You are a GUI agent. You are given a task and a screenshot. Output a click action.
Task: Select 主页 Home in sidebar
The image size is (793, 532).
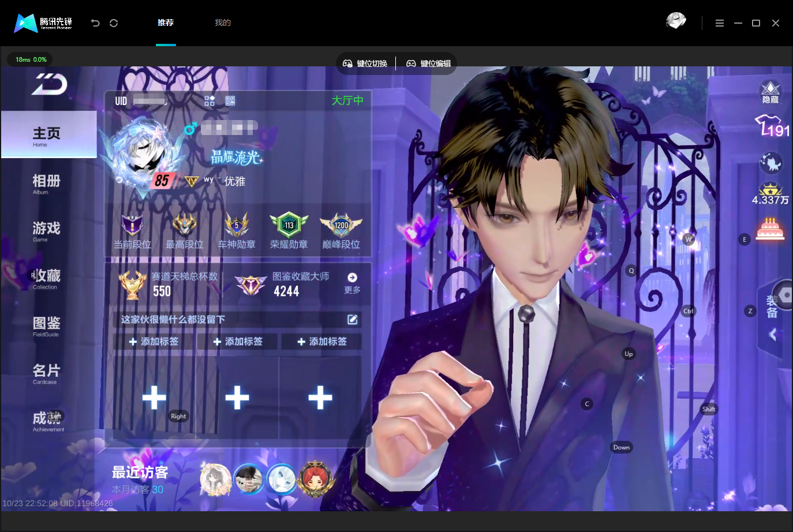pyautogui.click(x=48, y=135)
